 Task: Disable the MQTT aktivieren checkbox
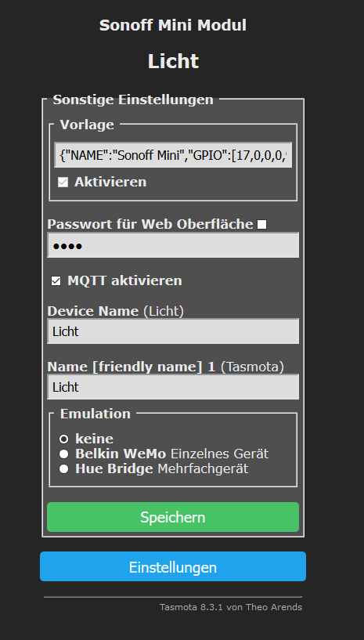click(56, 281)
